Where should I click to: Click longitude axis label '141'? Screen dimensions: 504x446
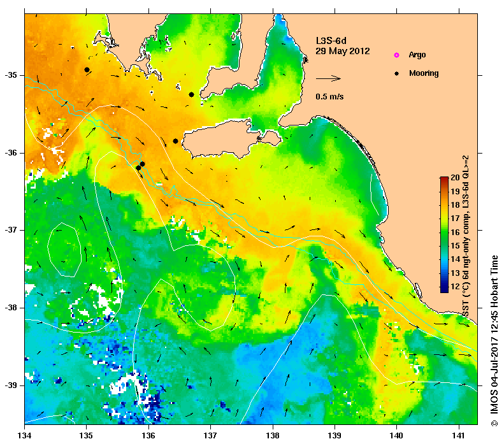[x=459, y=436]
